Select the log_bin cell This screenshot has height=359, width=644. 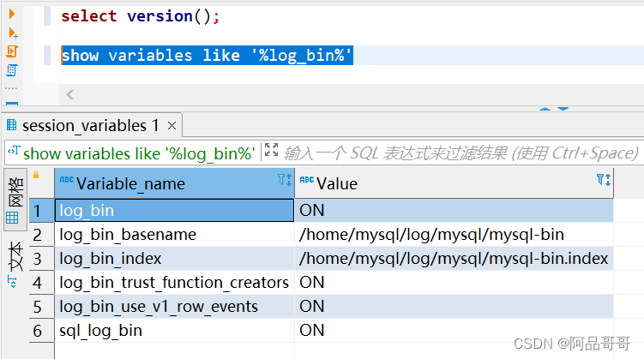175,211
